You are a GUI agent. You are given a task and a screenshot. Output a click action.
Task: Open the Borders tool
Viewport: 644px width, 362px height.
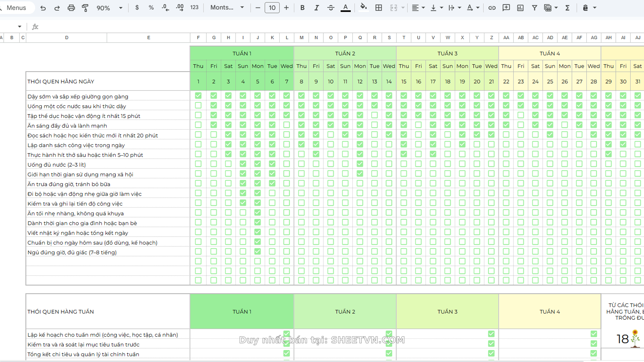click(379, 8)
